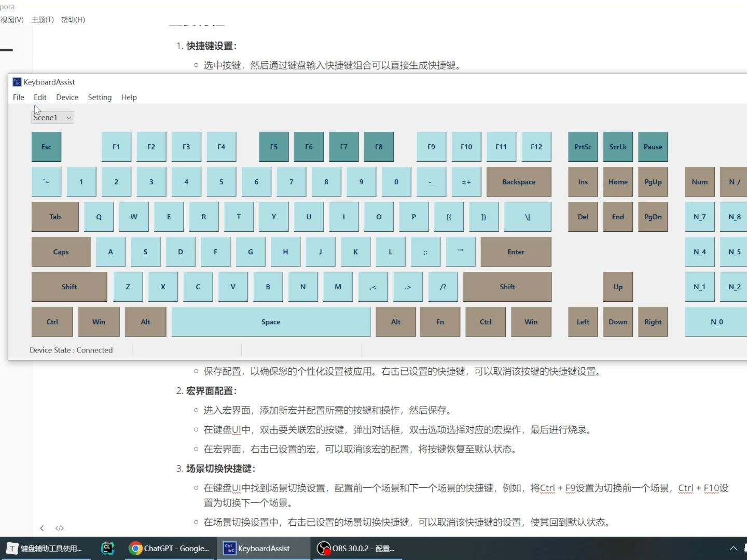Viewport: 747px width, 560px height.
Task: Open the Setting menu
Action: pos(100,97)
